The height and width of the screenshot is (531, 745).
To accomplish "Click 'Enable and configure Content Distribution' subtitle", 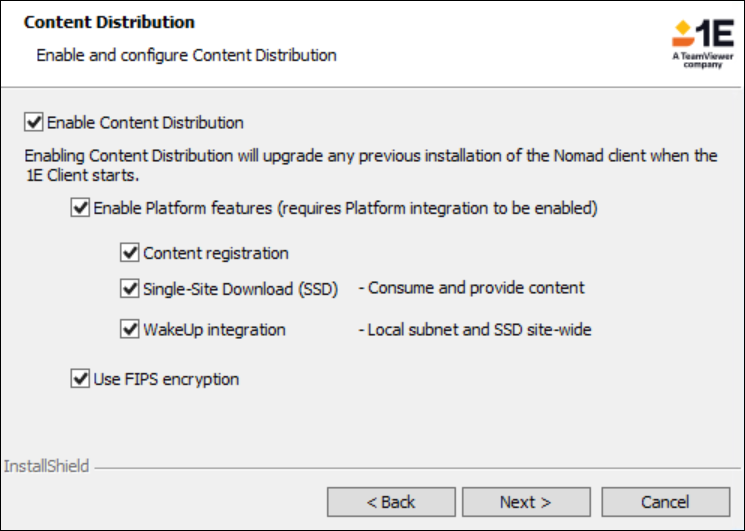I will tap(186, 55).
